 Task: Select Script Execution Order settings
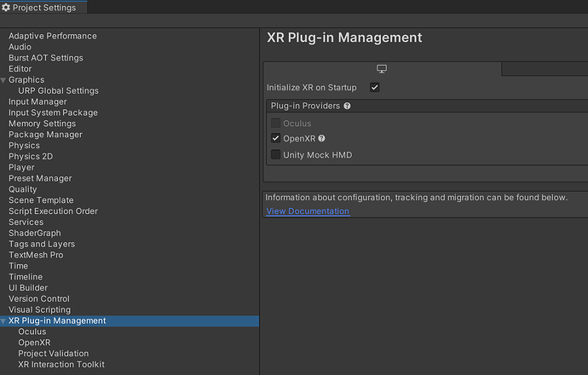tap(53, 211)
